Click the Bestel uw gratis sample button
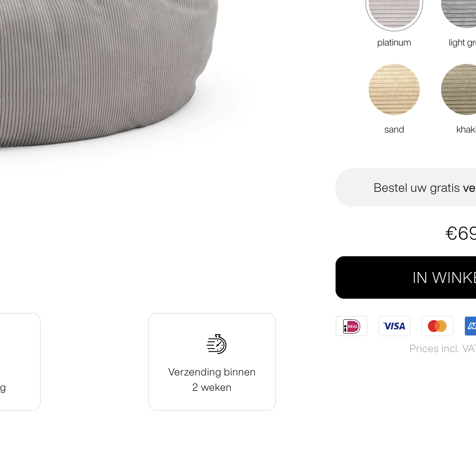This screenshot has width=476, height=462. point(406,188)
